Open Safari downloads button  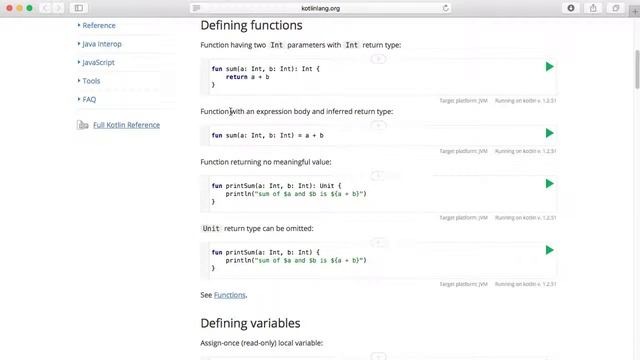click(571, 8)
